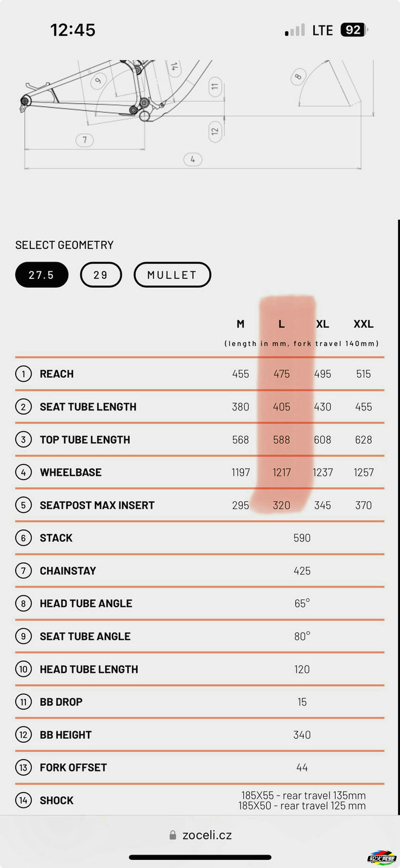
Task: Select the 27.5 geometry option
Action: click(42, 275)
